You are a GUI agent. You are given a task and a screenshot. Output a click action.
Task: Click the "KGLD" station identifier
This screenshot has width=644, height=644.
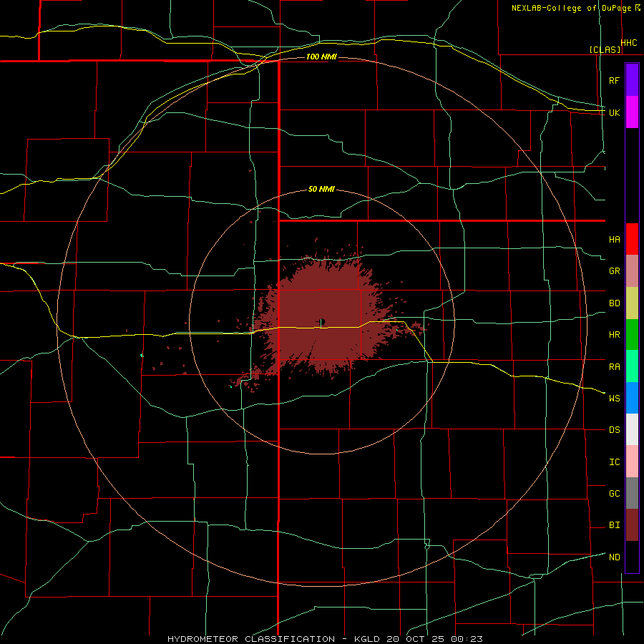coord(367,639)
